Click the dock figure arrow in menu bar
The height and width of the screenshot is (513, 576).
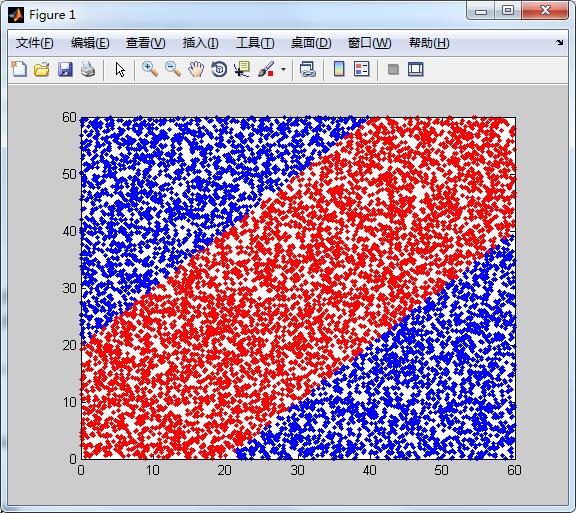pos(559,42)
